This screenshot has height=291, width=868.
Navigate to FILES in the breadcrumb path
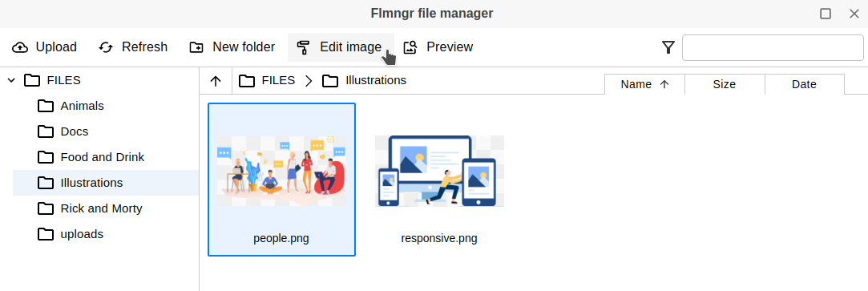(278, 81)
